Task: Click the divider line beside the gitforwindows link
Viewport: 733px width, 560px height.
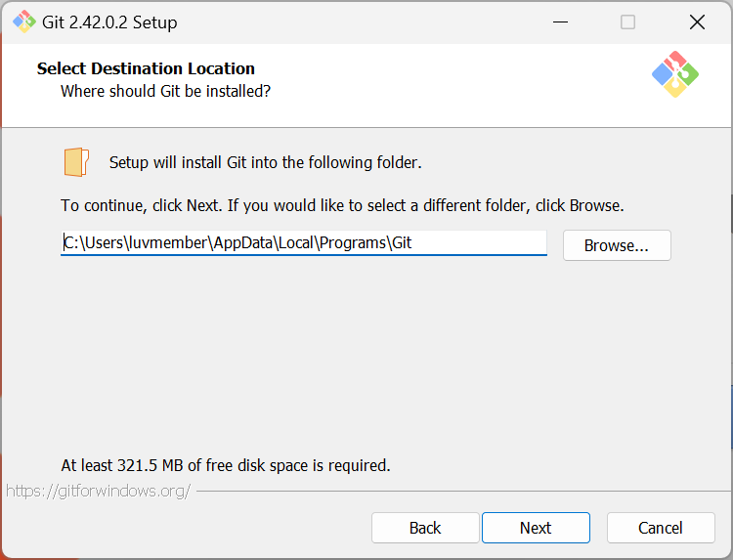Action: pyautogui.click(x=459, y=491)
